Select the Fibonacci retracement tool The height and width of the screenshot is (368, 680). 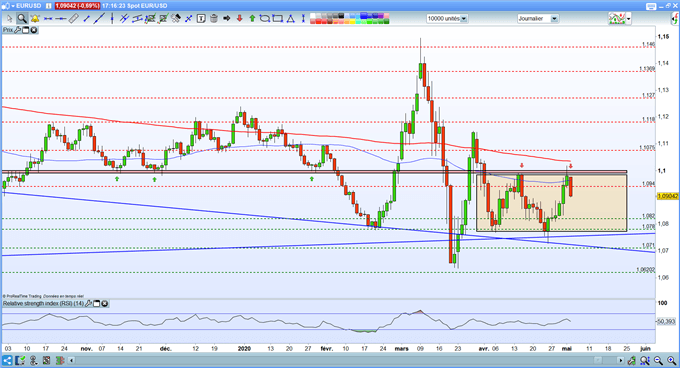coord(150,19)
